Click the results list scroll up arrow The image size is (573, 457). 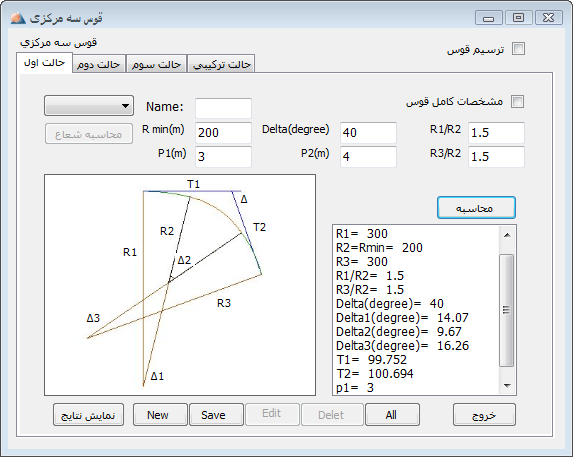[x=507, y=235]
